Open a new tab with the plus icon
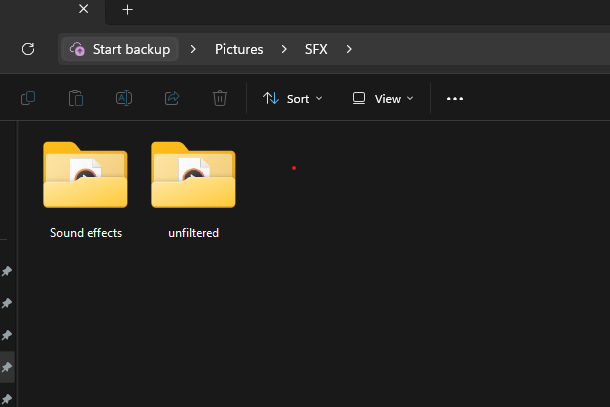Viewport: 610px width, 407px height. pyautogui.click(x=127, y=10)
